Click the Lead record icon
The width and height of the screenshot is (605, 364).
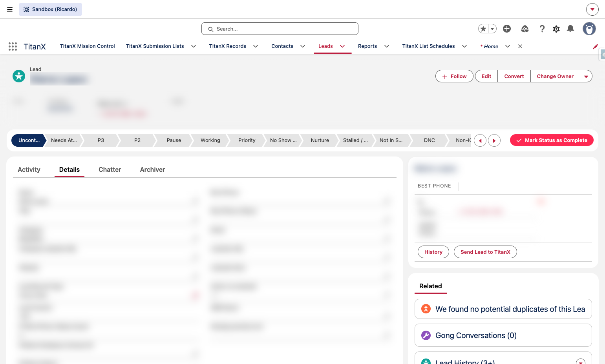(19, 76)
